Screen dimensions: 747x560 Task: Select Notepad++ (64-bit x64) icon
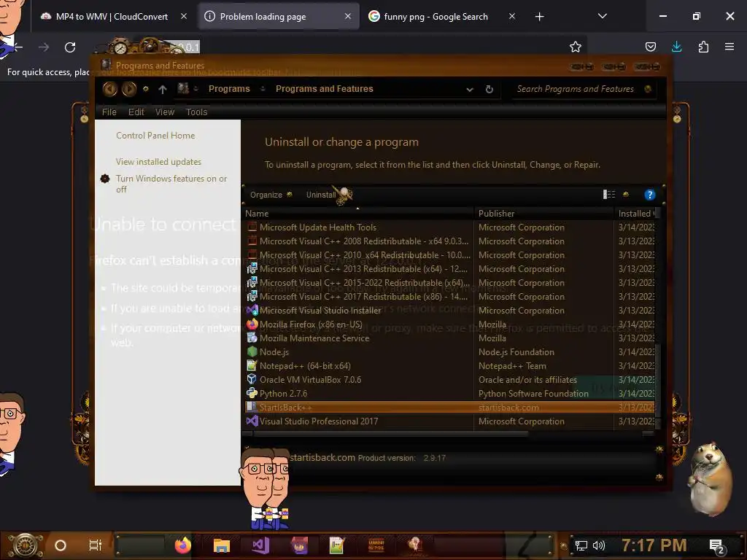tap(252, 366)
